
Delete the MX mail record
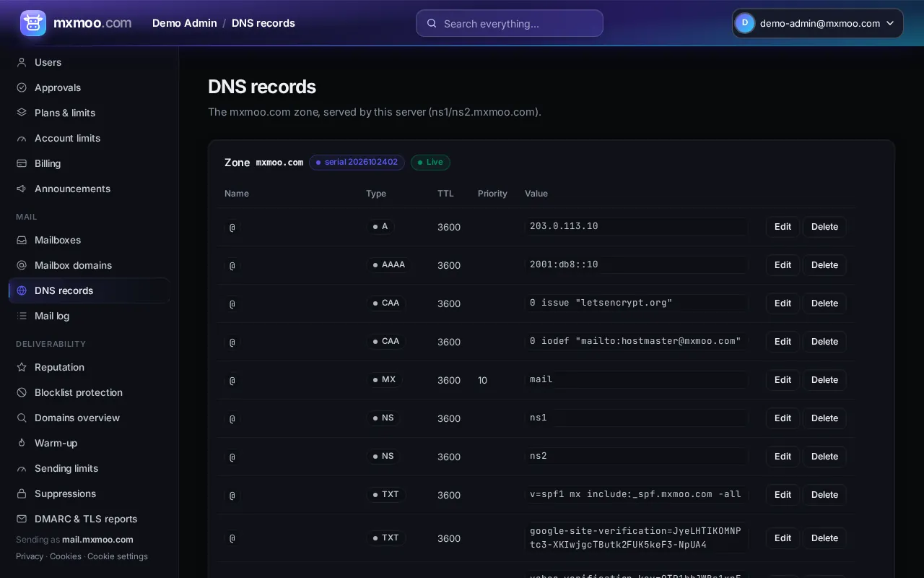click(824, 380)
